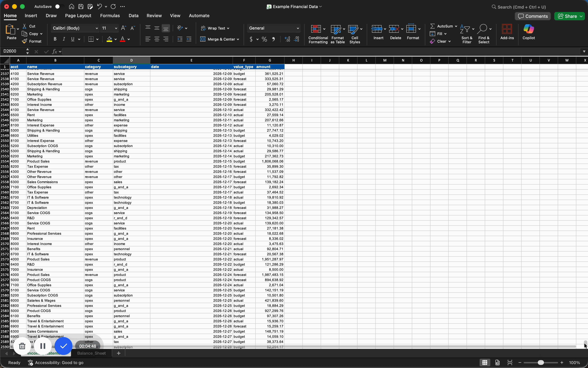The image size is (588, 368).
Task: Increase font size with larger A icon
Action: tap(124, 28)
